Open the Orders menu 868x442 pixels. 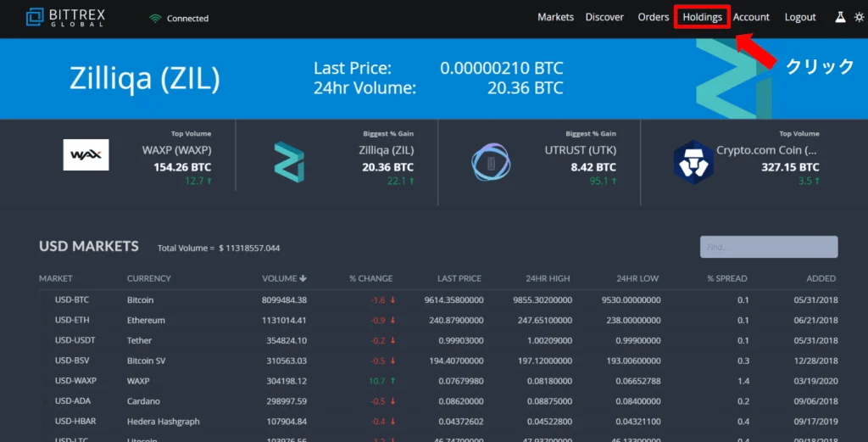[x=654, y=17]
